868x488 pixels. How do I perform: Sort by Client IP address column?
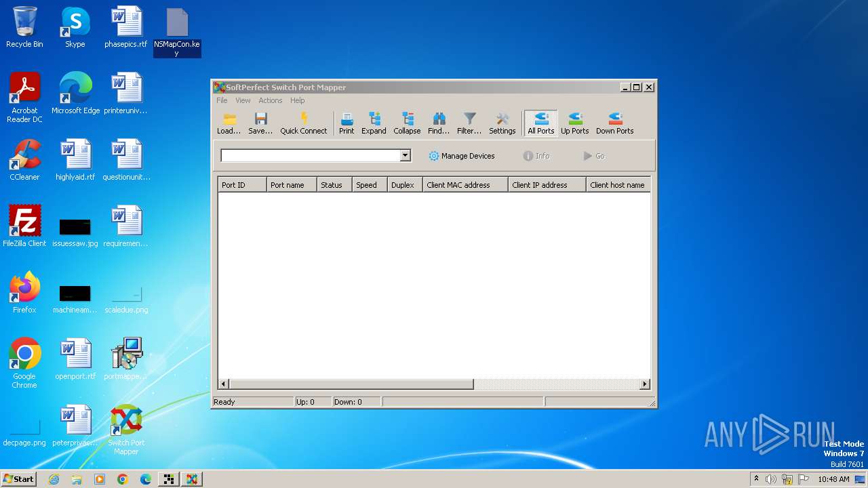pyautogui.click(x=547, y=185)
